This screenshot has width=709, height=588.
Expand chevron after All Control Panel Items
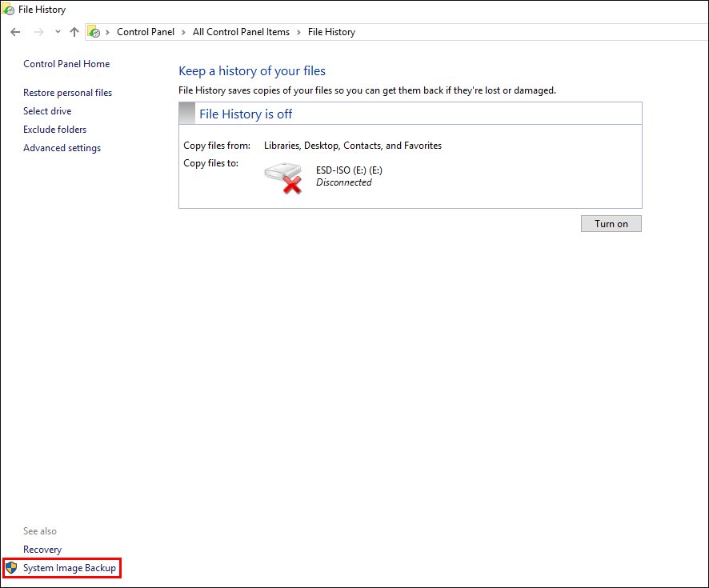[298, 32]
